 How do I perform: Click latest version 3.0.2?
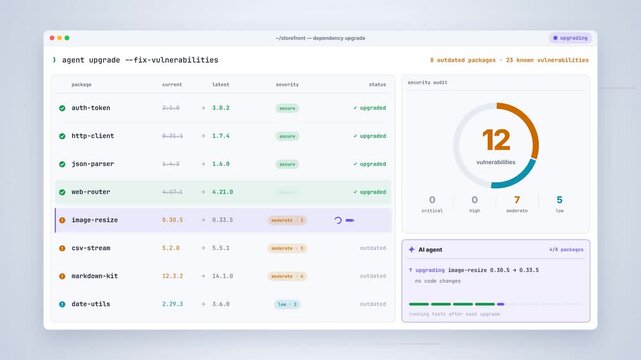point(221,108)
